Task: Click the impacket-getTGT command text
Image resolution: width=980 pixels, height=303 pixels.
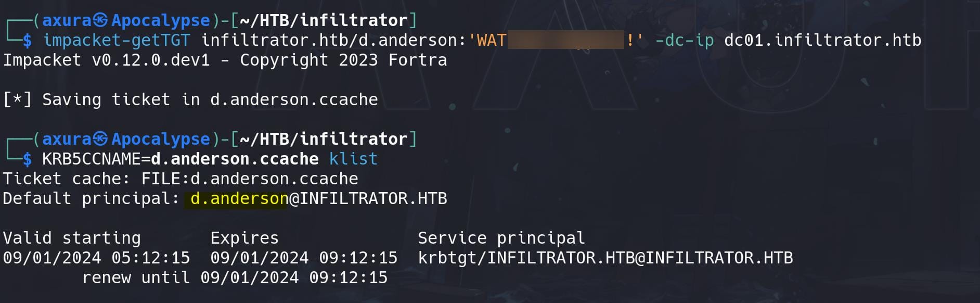Action: [117, 40]
